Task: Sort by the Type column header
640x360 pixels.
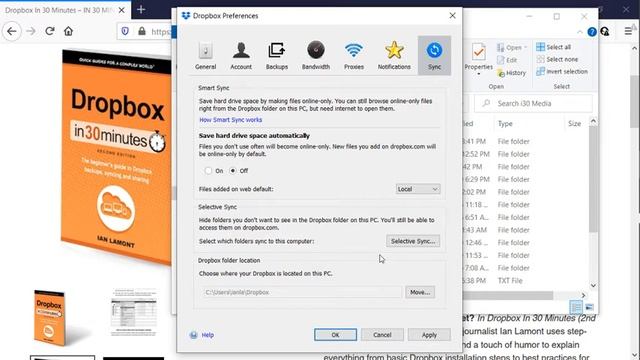Action: (505, 124)
